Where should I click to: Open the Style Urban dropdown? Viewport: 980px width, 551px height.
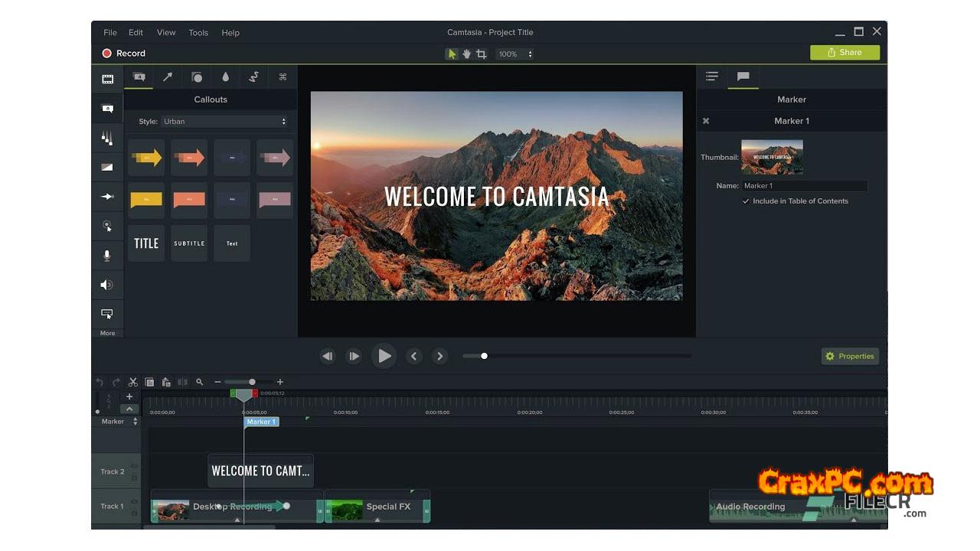[x=224, y=122]
